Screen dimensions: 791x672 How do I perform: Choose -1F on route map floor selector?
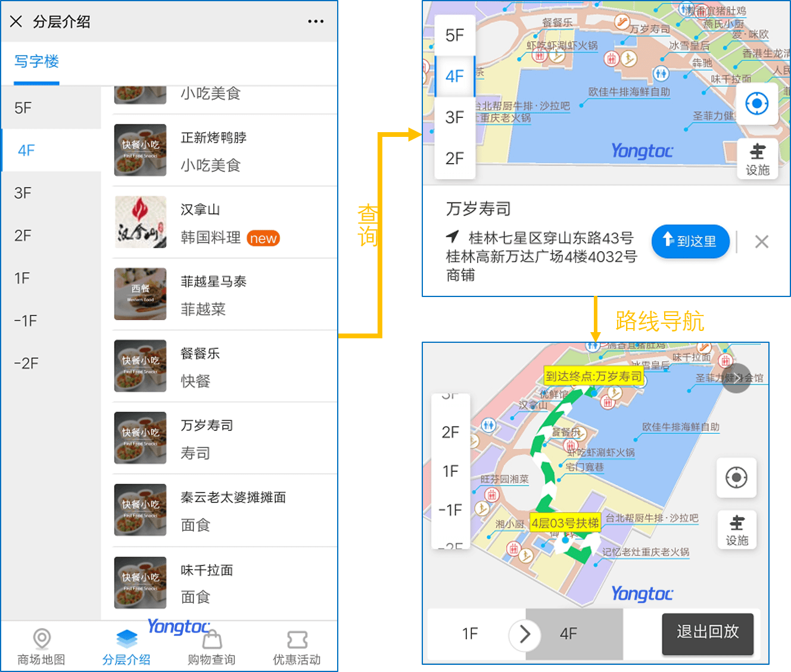tap(450, 510)
